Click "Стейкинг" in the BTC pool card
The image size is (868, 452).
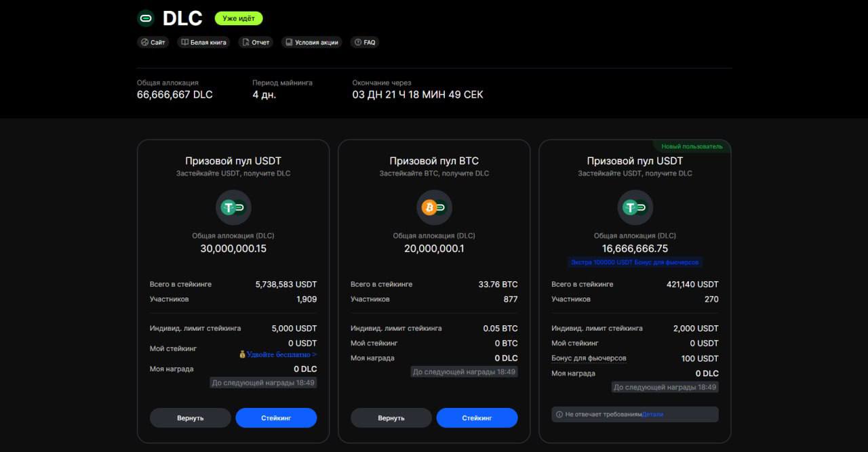pos(477,418)
